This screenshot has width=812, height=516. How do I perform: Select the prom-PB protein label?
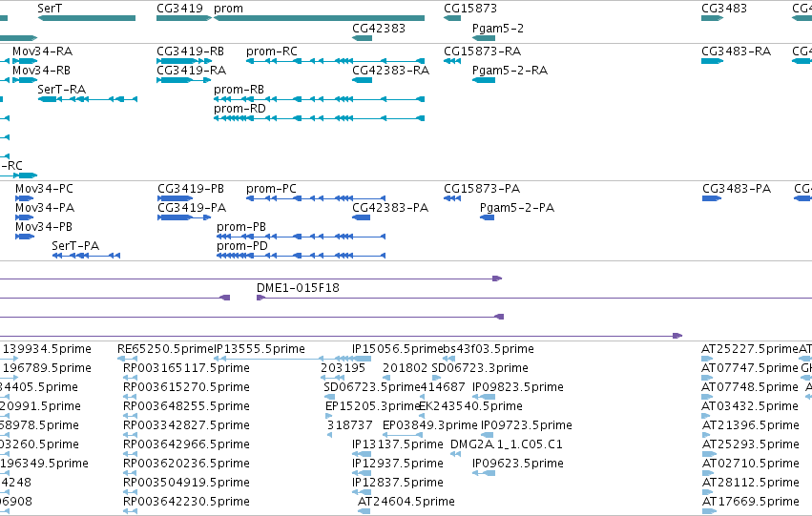point(241,227)
